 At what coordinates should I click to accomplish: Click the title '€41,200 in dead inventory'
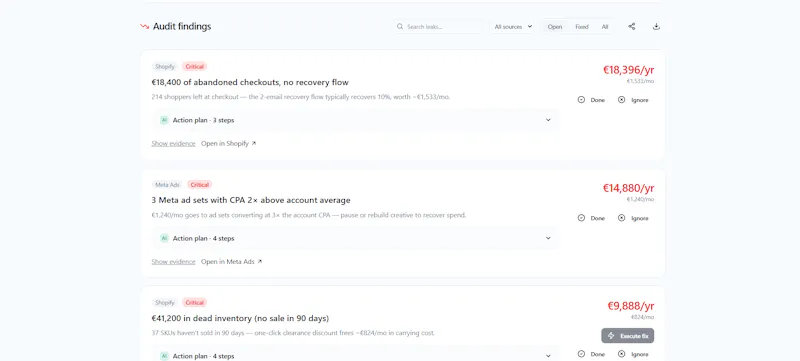240,319
